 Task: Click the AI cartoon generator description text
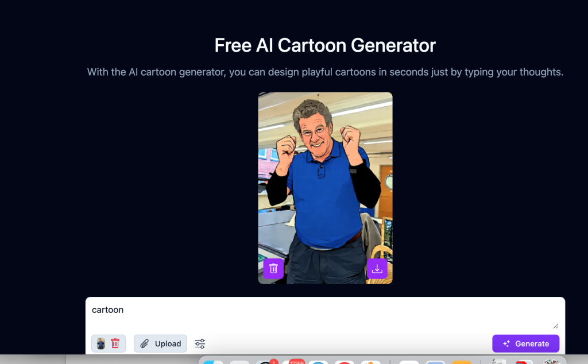325,72
